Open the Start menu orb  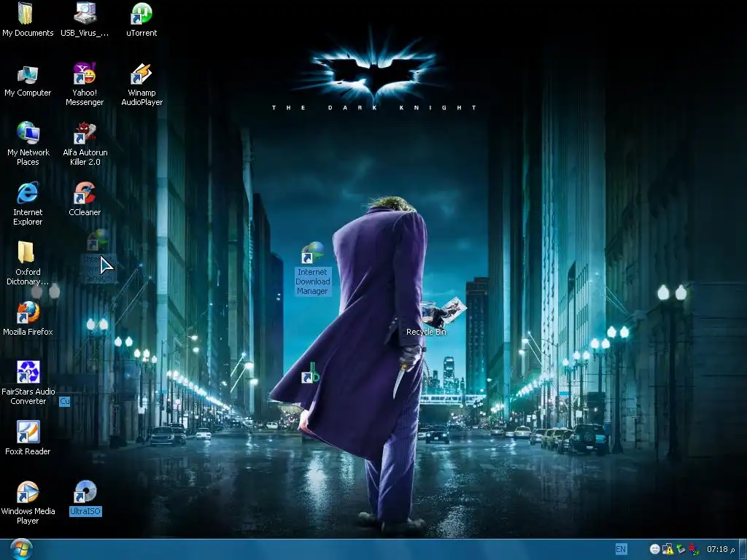pyautogui.click(x=21, y=549)
